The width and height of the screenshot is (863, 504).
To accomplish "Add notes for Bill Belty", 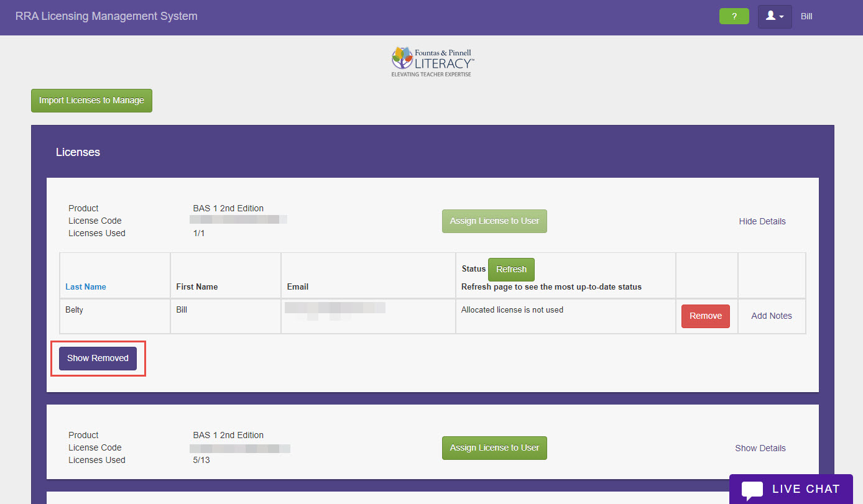I will [x=772, y=316].
